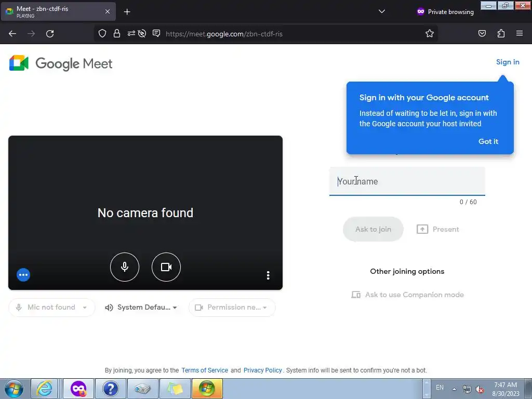The image size is (532, 399).
Task: Click the Your name input field
Action: 407,181
